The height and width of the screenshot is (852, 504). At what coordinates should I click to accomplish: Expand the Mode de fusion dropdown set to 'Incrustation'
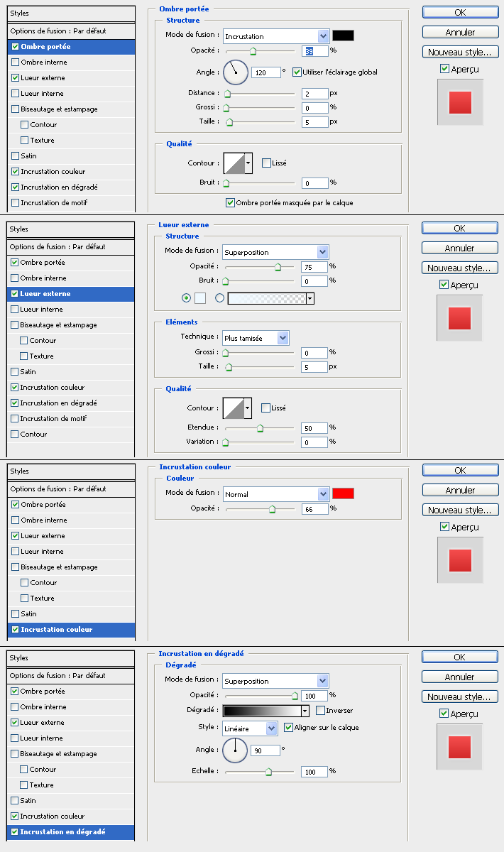click(x=276, y=36)
